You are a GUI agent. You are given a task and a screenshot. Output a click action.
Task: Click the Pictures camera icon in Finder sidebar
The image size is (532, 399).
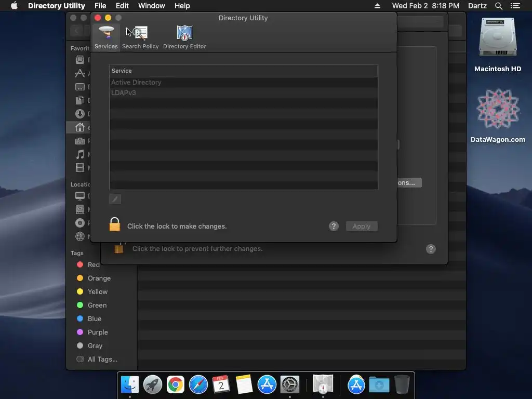click(x=79, y=141)
